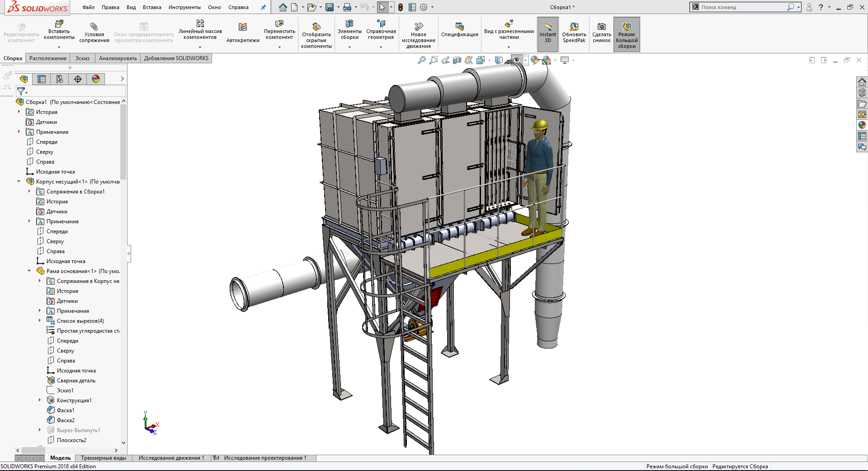The width and height of the screenshot is (868, 471).
Task: Open the Исследование движения 1 tab
Action: click(x=171, y=458)
